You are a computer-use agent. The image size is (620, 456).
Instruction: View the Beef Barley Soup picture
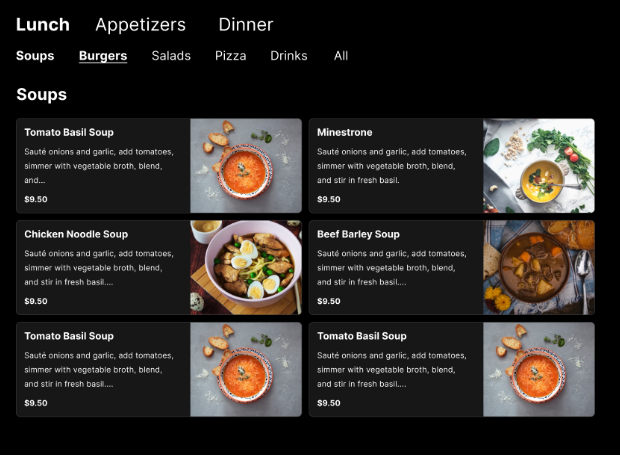click(x=538, y=268)
